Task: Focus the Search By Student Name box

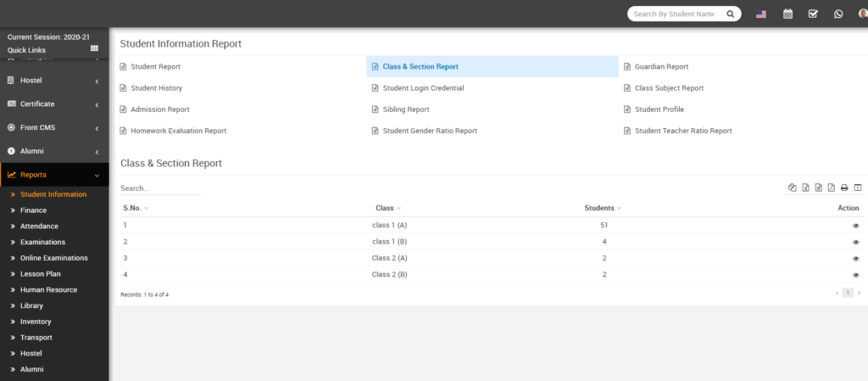Action: (x=674, y=14)
